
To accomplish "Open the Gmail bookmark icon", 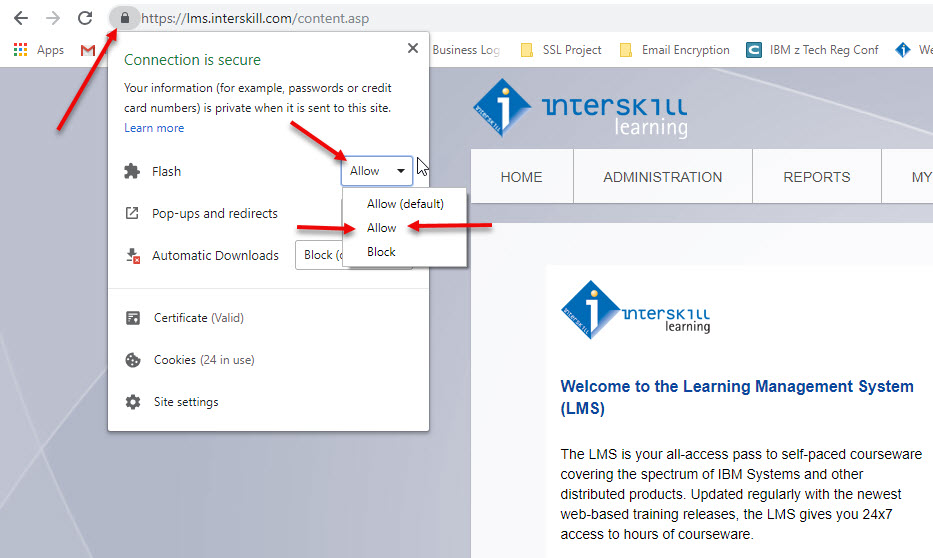I will tap(87, 50).
